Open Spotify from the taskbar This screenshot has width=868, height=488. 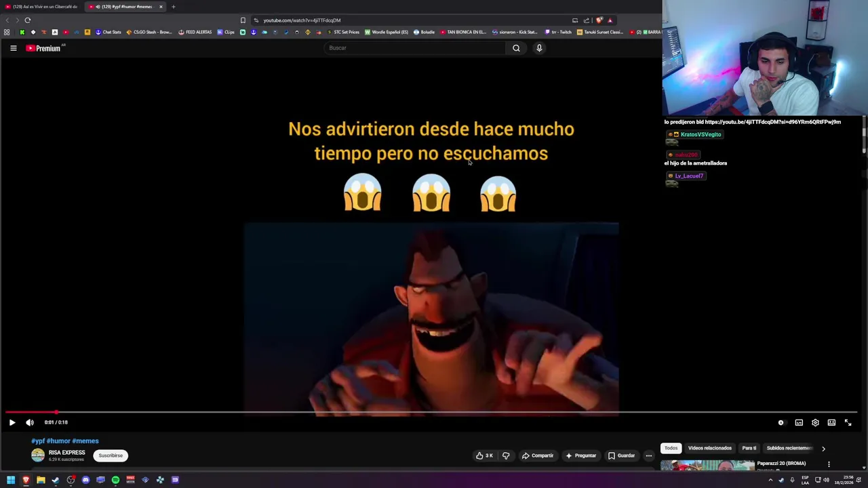[115, 480]
